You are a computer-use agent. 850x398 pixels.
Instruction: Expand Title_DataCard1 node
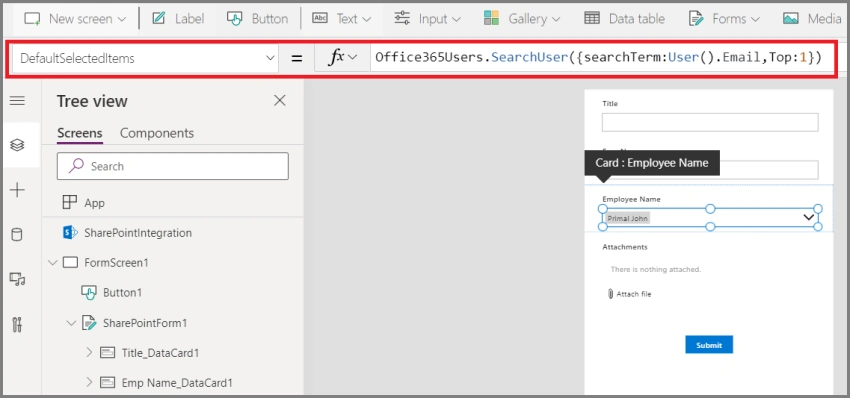coord(89,353)
